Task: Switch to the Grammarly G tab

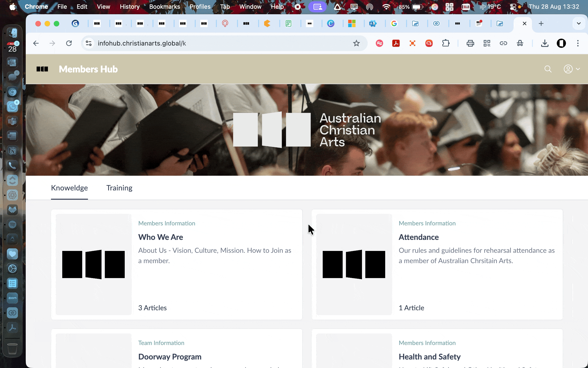Action: tap(75, 23)
